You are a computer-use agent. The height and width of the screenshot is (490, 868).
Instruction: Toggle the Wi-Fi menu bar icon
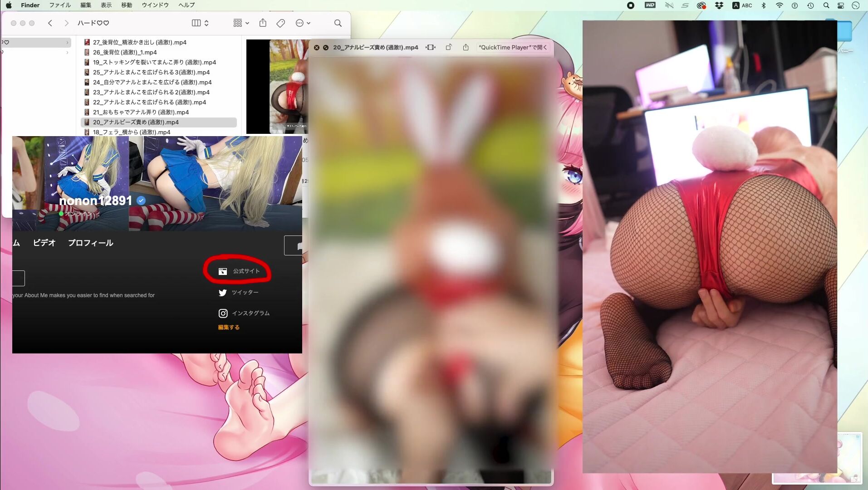[779, 5]
